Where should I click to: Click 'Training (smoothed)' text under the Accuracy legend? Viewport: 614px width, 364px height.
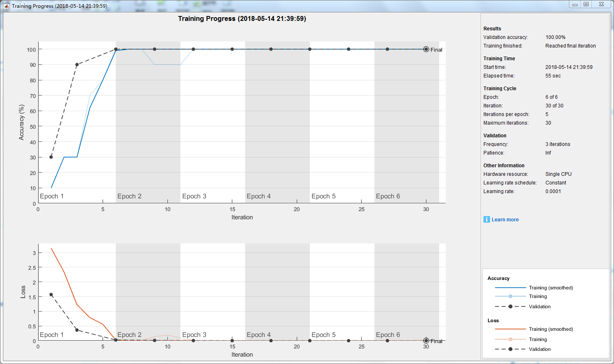coord(551,288)
